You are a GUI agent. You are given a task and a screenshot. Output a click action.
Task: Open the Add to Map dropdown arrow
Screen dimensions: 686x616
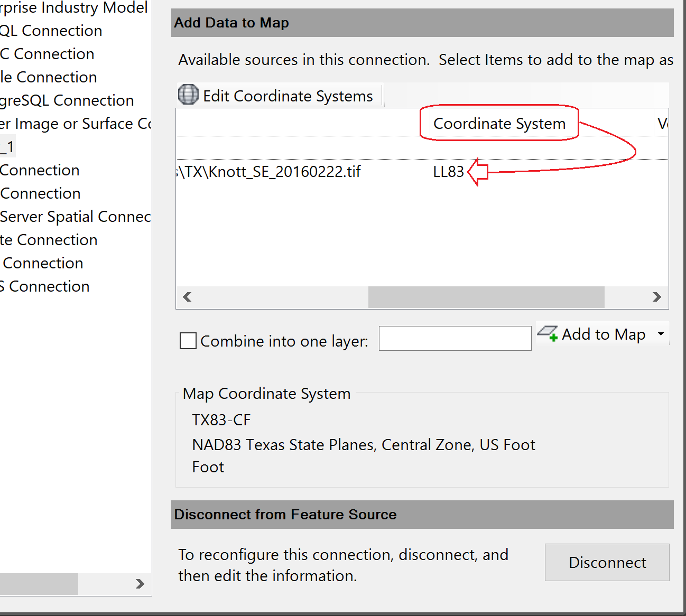(x=660, y=334)
